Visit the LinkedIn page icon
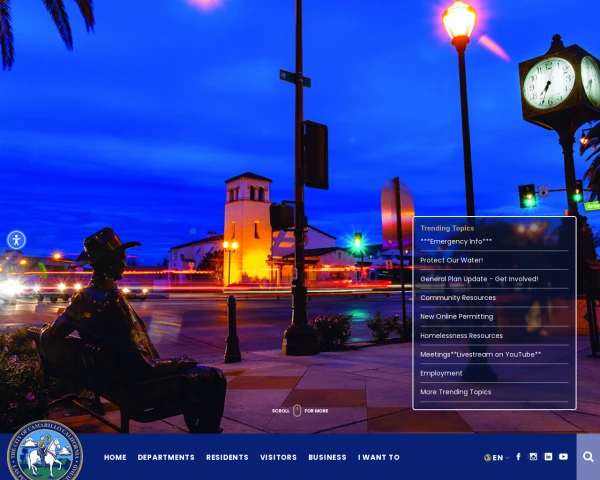 (x=548, y=457)
